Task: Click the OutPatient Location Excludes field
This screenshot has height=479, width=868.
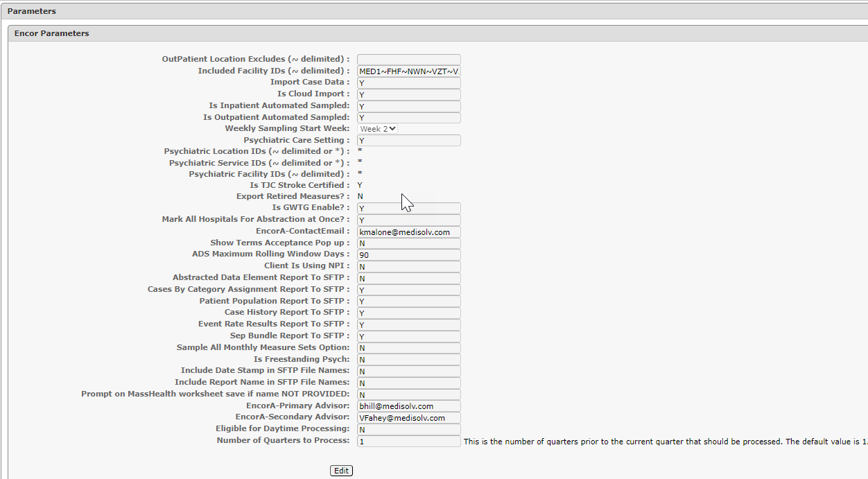Action: click(409, 60)
